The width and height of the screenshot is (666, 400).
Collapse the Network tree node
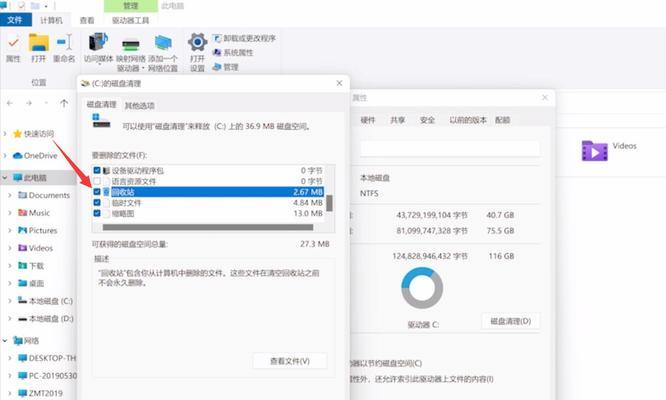pos(5,341)
